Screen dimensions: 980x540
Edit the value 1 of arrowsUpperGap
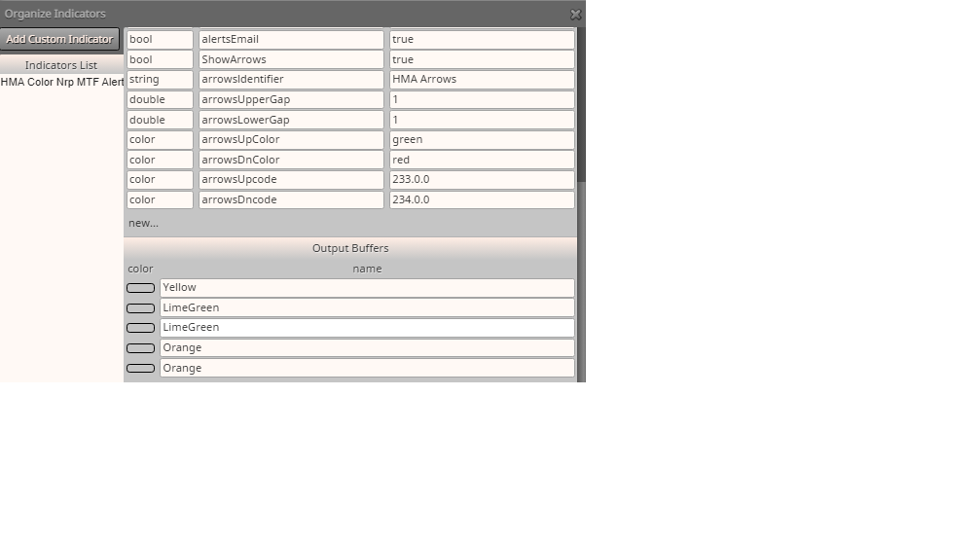click(482, 99)
